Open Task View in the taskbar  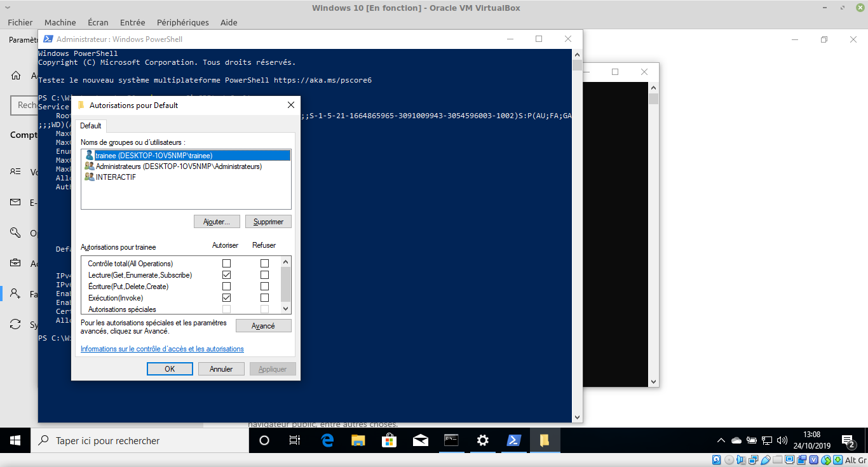click(x=294, y=440)
